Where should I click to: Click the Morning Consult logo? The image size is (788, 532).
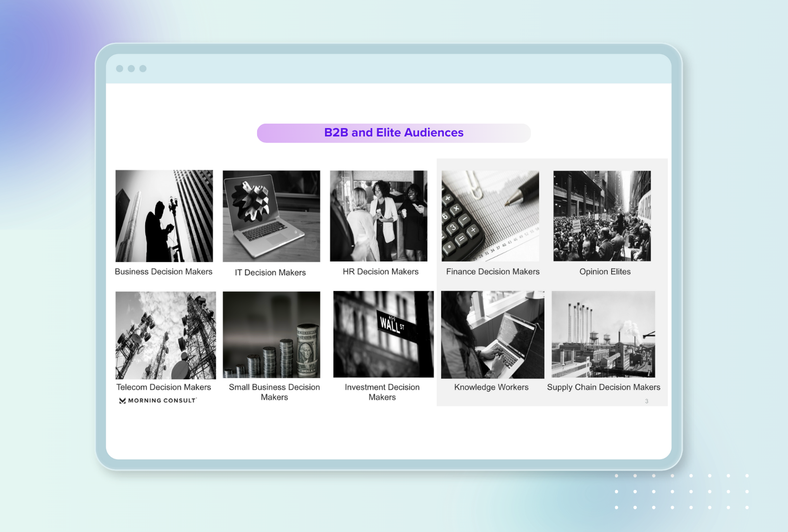pos(158,401)
